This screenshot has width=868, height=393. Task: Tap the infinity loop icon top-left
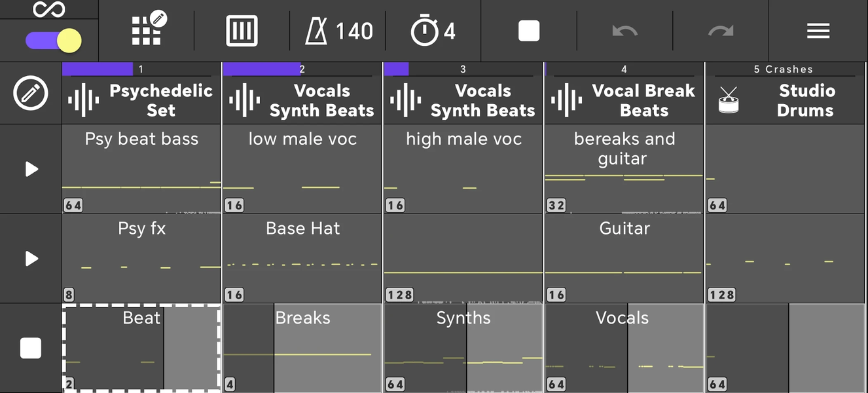tap(49, 9)
